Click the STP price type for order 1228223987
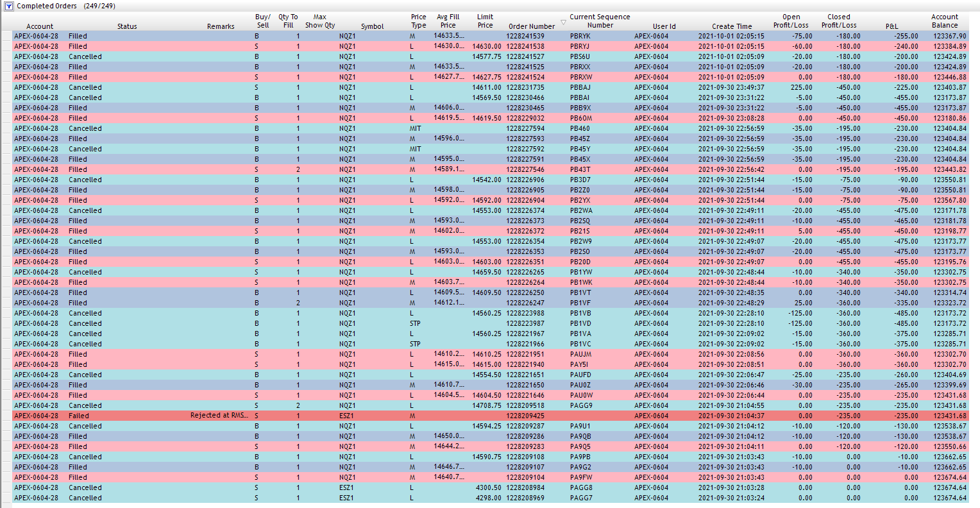 click(415, 323)
